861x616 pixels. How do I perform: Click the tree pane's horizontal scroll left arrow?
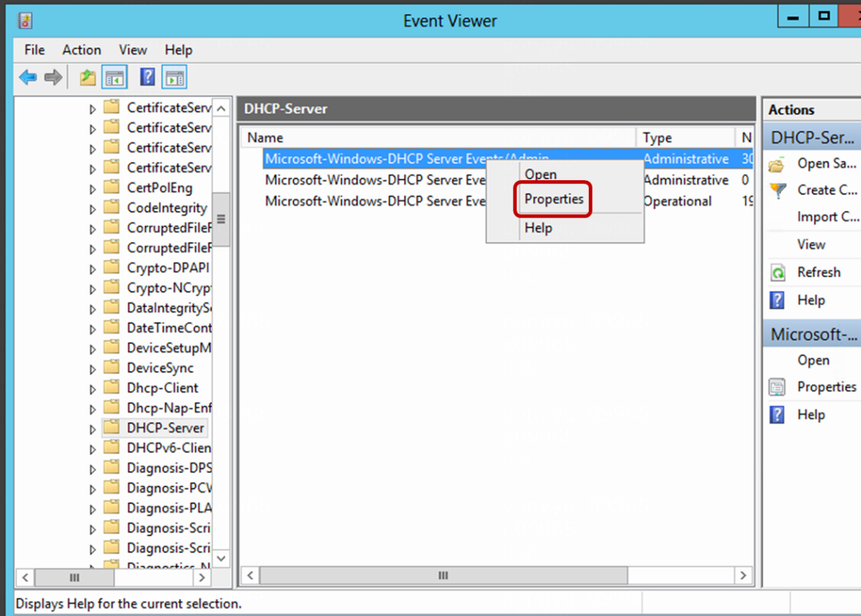point(25,577)
